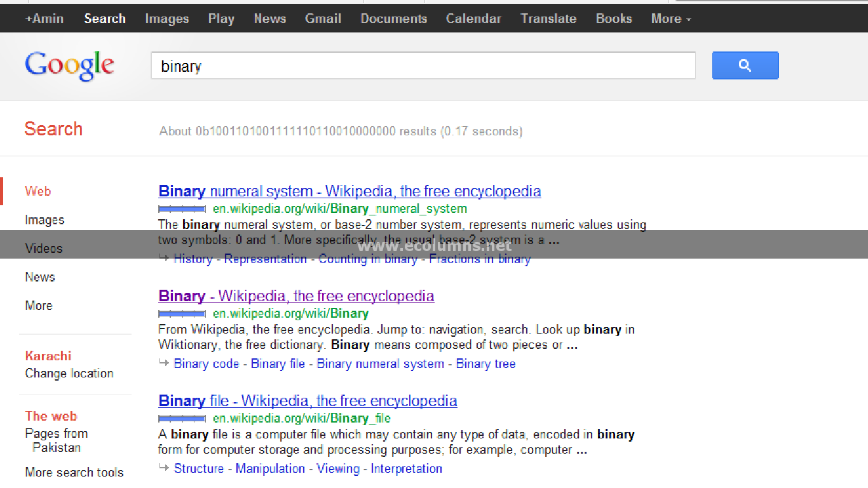Open Documents in the top bar
Screen dimensions: 868x488
(394, 18)
